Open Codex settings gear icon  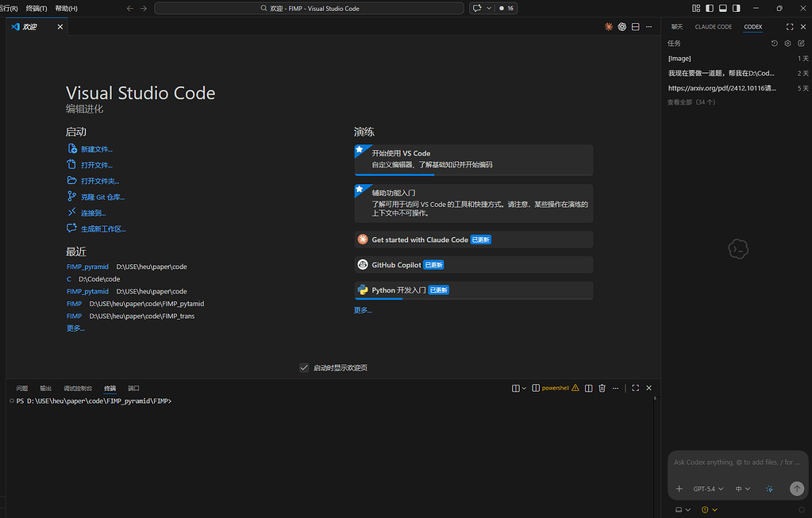(x=787, y=44)
